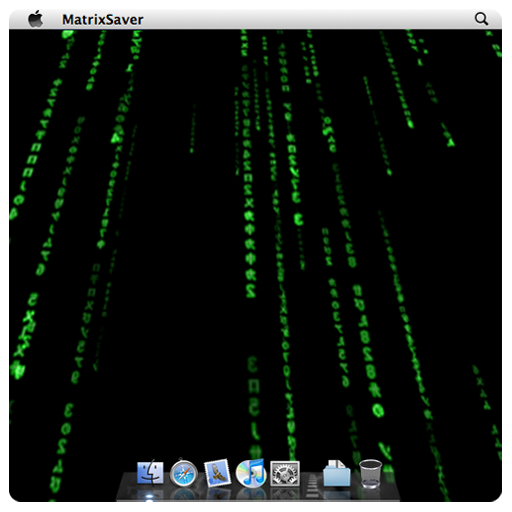Click the menu bar space between Apple and MatrixSaver

point(53,19)
